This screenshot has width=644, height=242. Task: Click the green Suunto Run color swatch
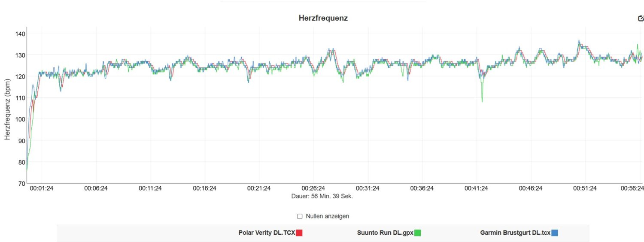click(417, 233)
